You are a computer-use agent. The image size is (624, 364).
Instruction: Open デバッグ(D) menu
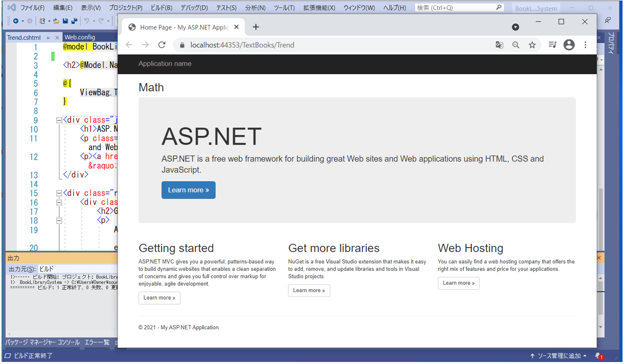[194, 8]
